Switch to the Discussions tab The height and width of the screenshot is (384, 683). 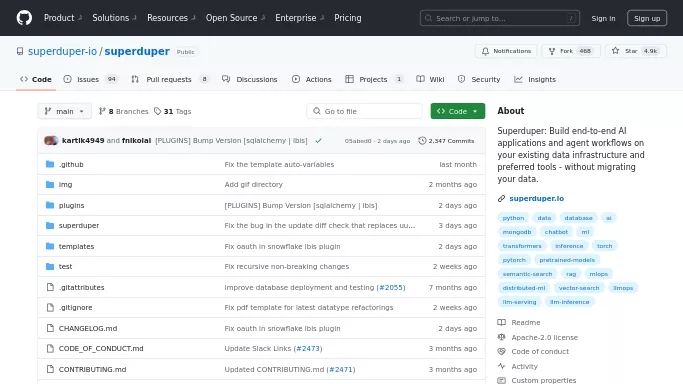(x=250, y=79)
